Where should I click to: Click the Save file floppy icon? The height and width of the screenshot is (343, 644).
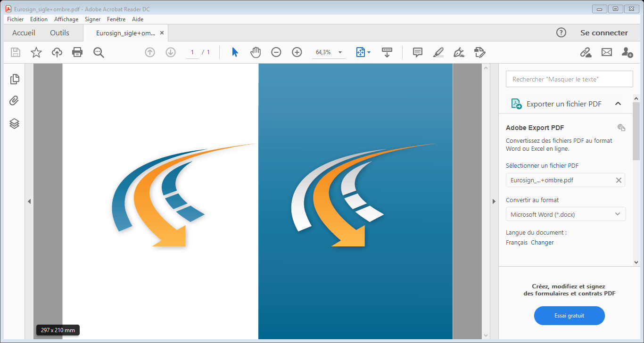coord(16,52)
